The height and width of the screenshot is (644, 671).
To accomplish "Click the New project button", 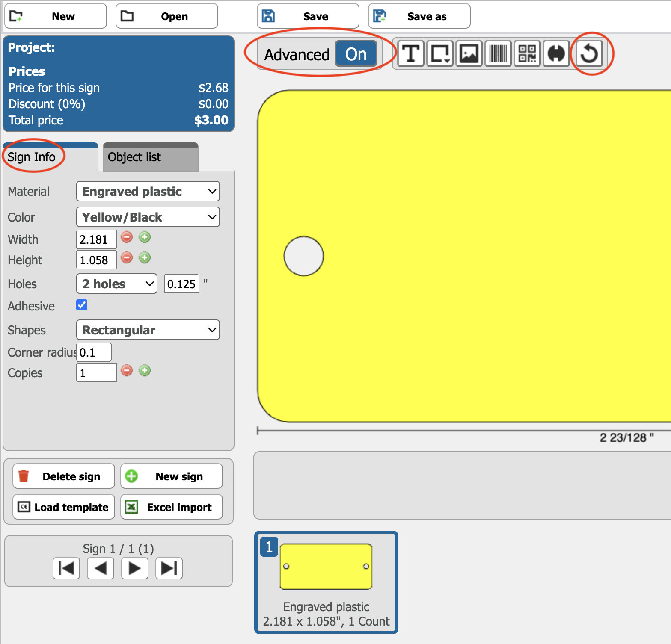I will [x=56, y=16].
